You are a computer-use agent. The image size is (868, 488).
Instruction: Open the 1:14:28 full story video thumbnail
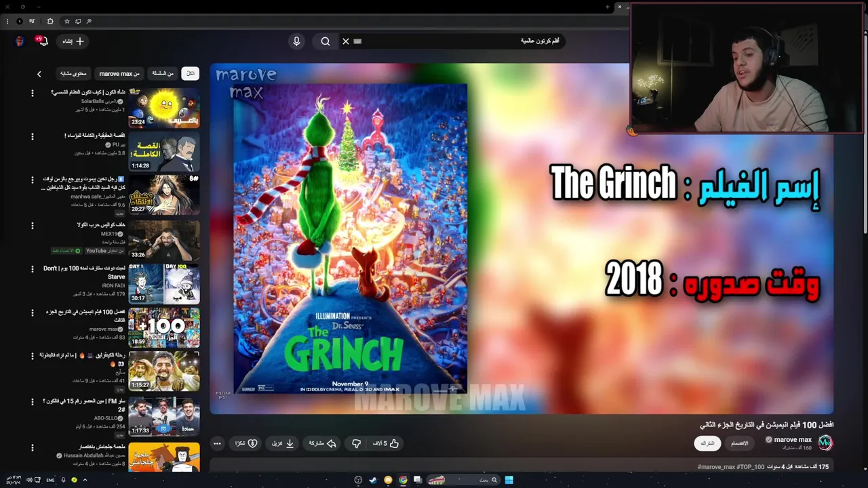[x=164, y=152]
